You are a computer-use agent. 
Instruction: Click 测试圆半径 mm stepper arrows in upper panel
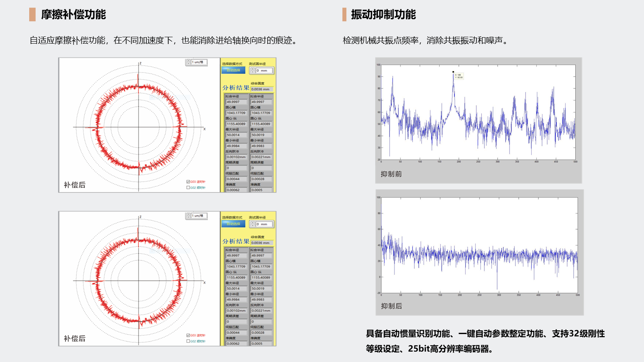coord(252,70)
